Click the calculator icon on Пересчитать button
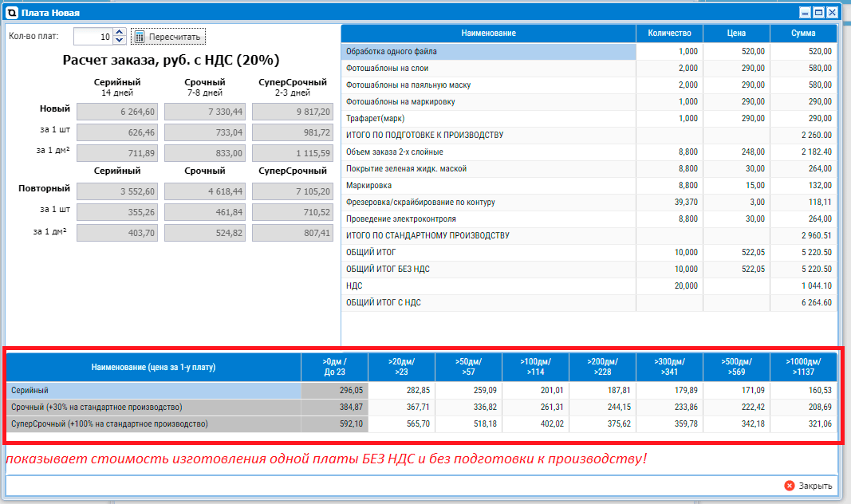The height and width of the screenshot is (504, 851). 140,37
